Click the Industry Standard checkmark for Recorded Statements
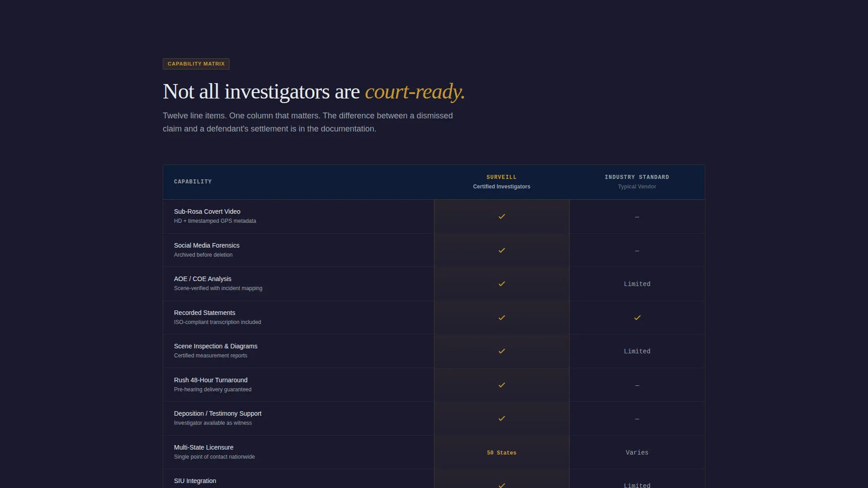Screen dimensions: 868x488 [x=637, y=318]
